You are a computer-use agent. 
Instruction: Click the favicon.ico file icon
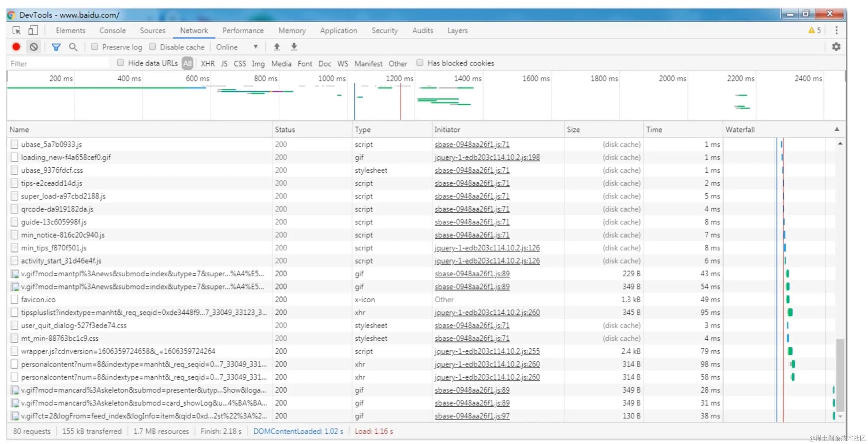pos(14,300)
